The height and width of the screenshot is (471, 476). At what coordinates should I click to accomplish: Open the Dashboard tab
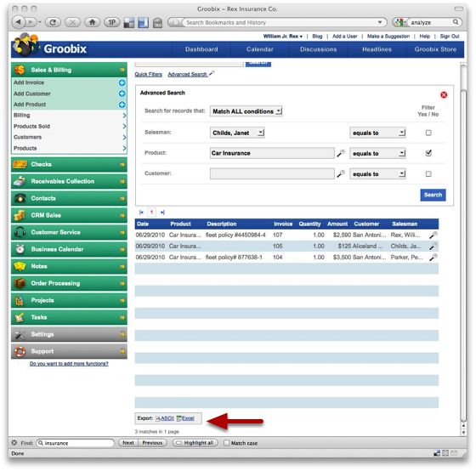pyautogui.click(x=201, y=49)
